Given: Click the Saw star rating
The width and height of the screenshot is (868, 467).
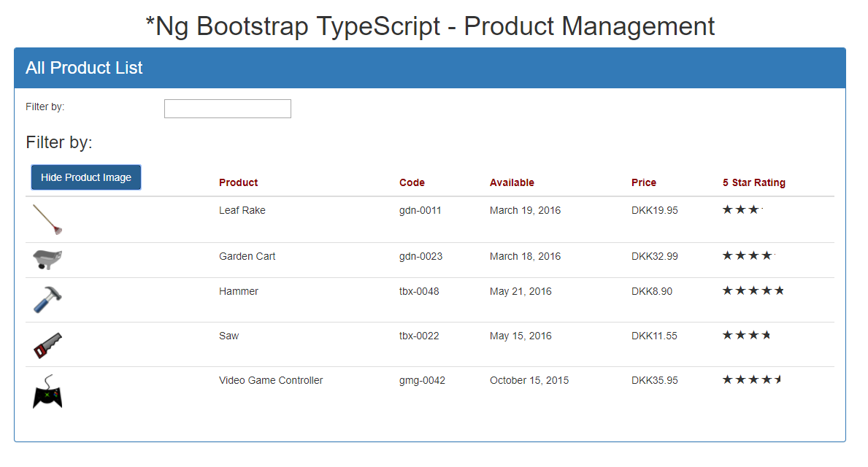Looking at the screenshot, I should coord(746,336).
